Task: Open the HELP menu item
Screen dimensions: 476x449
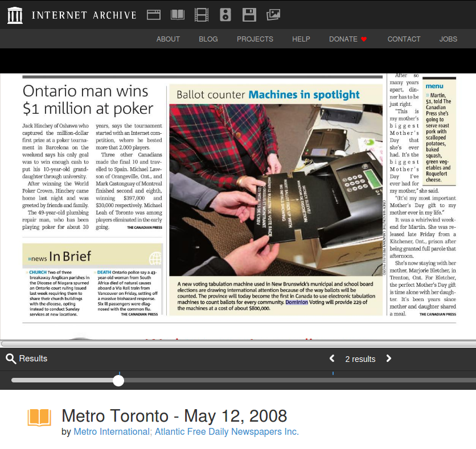Action: coord(301,39)
